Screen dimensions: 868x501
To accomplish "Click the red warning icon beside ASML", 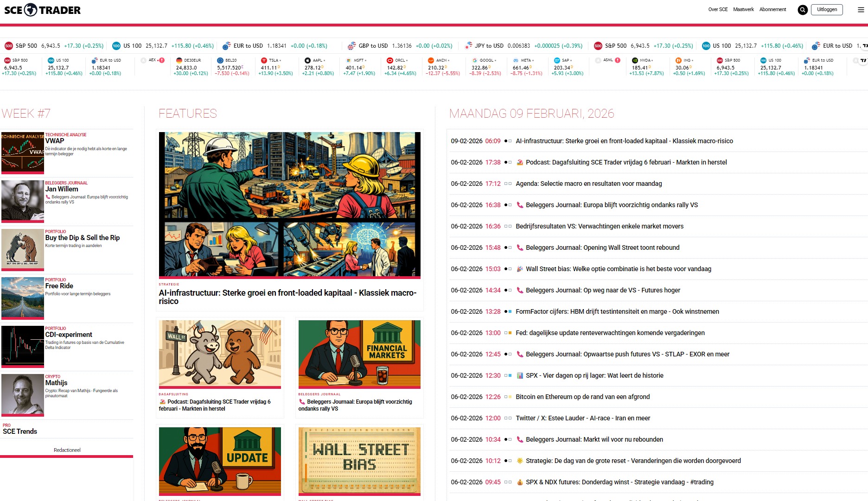I will pyautogui.click(x=618, y=60).
